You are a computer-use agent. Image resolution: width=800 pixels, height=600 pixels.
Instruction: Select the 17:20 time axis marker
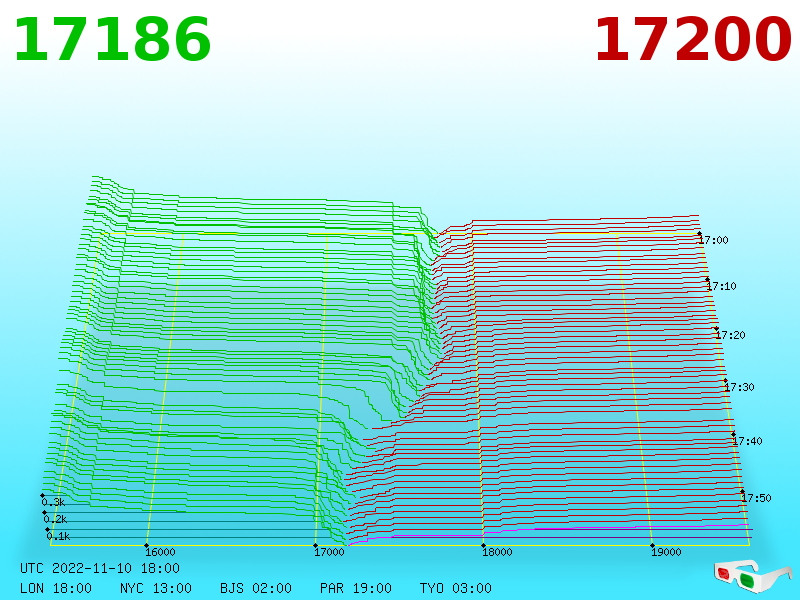point(731,335)
